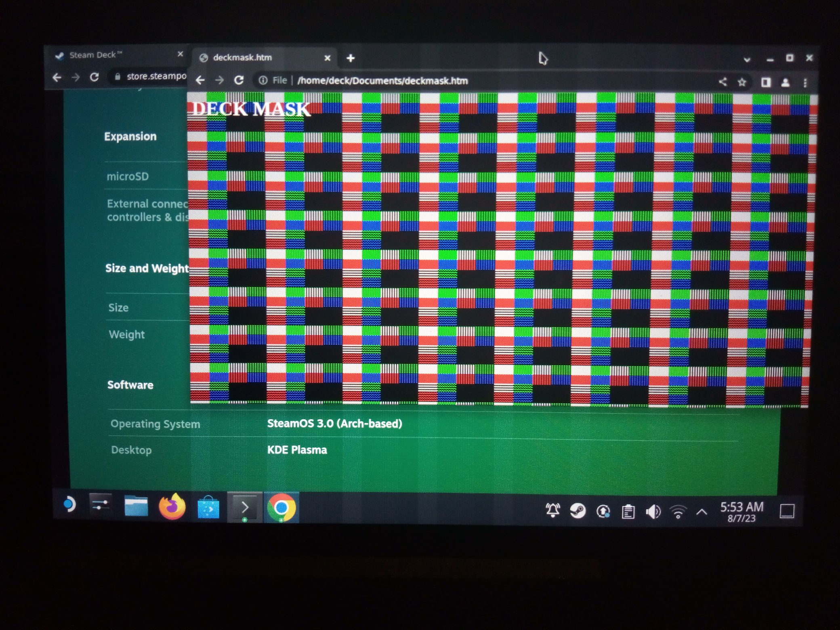Click the Size and Weight heading
Viewport: 840px width, 630px height.
pyautogui.click(x=147, y=269)
